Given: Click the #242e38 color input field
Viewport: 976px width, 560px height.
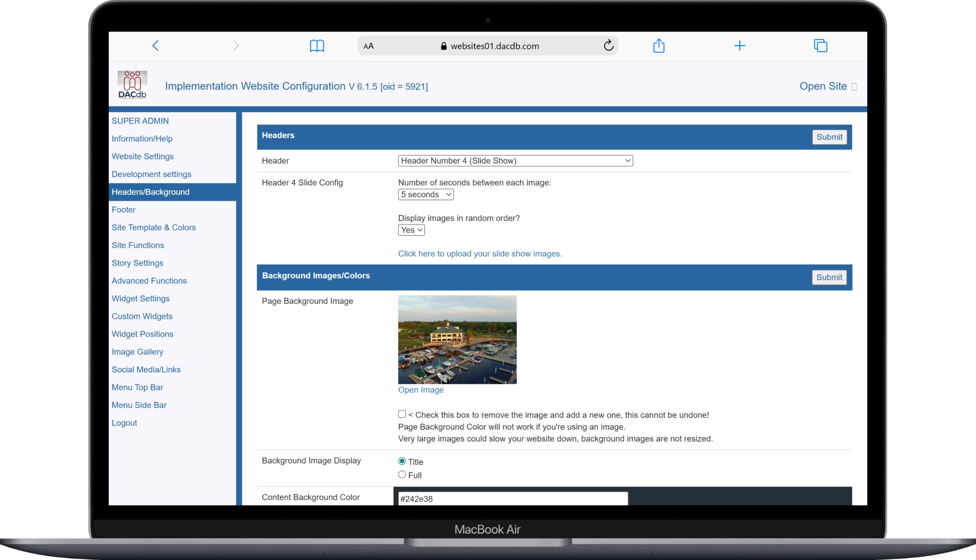Looking at the screenshot, I should (x=513, y=499).
